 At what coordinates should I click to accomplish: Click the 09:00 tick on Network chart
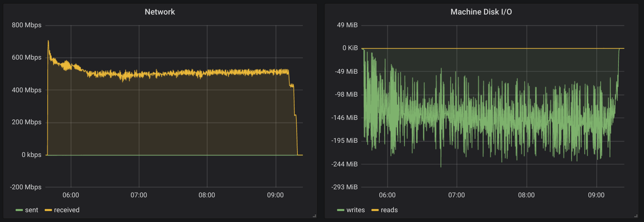275,195
